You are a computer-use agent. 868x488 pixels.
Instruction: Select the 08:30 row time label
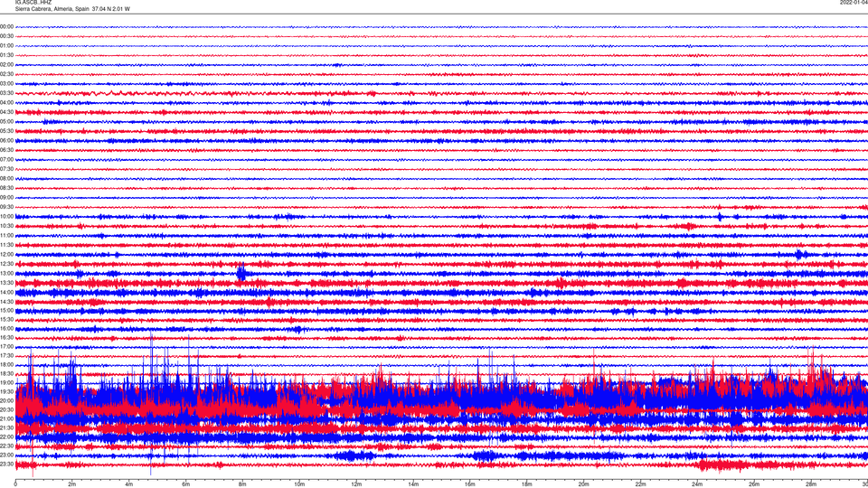pos(6,188)
